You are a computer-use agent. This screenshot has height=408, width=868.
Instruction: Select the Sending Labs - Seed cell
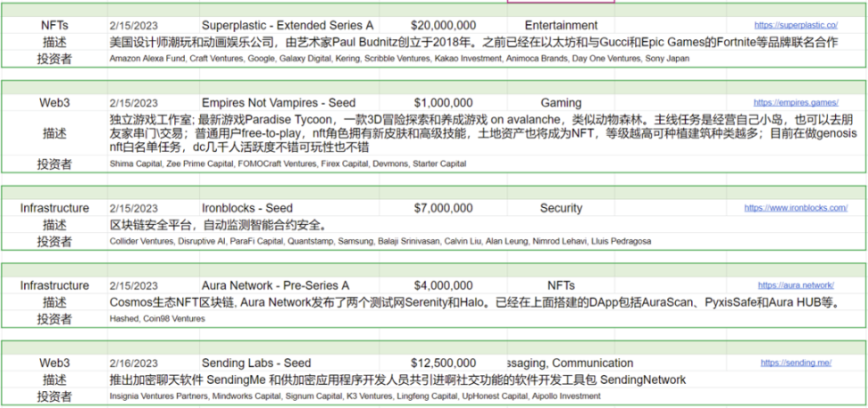click(255, 363)
